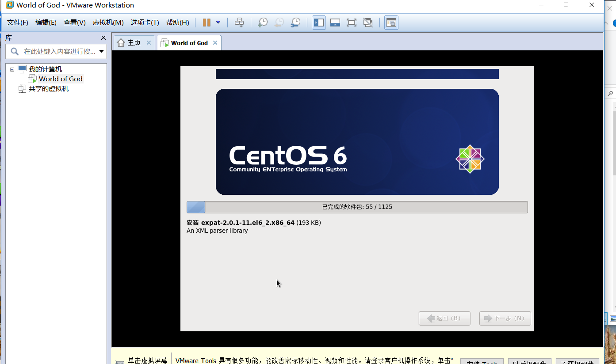Click the home icon on 主页 tab
This screenshot has height=364, width=616.
(x=121, y=43)
